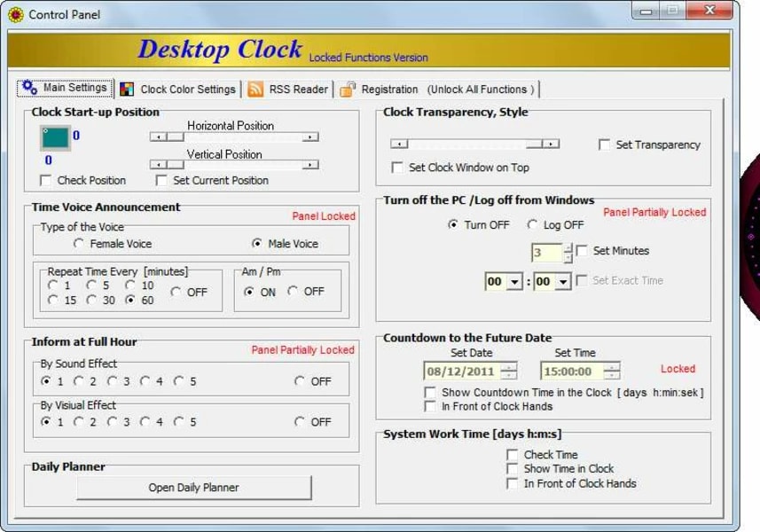Select the Female Voice radio button
This screenshot has width=760, height=532.
click(79, 244)
